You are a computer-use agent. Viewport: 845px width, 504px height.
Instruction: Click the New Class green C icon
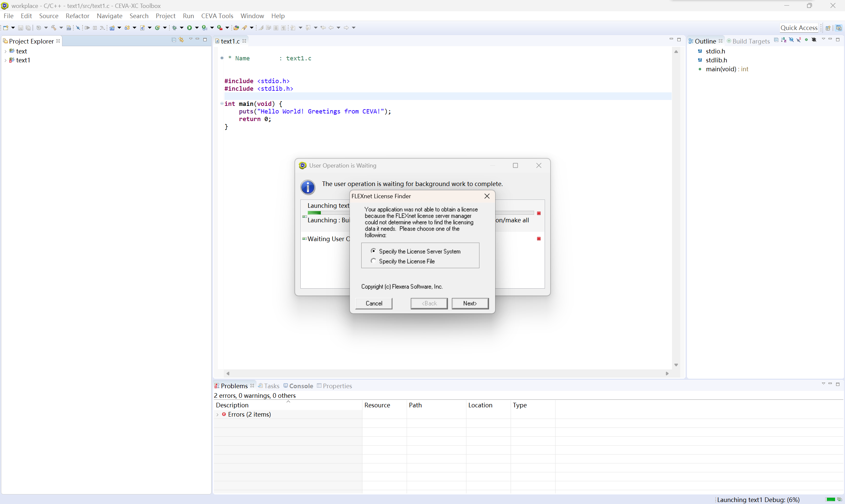pos(157,28)
